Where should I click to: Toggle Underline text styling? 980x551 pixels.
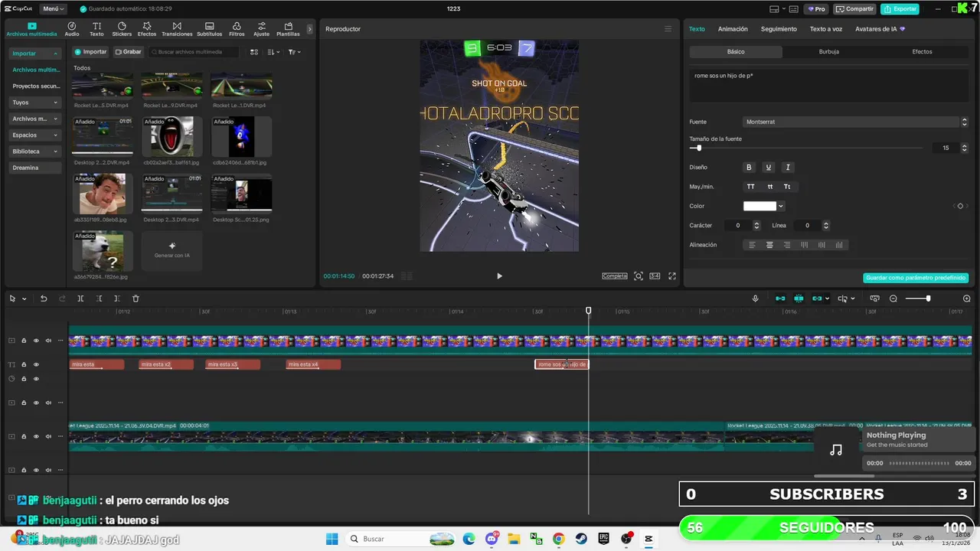coord(769,168)
